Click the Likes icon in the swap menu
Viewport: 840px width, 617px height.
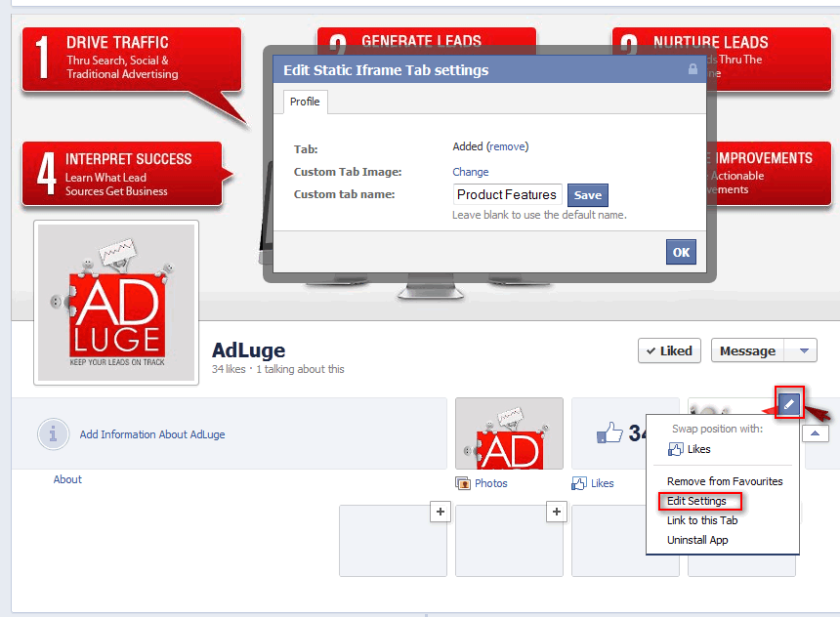click(x=676, y=449)
